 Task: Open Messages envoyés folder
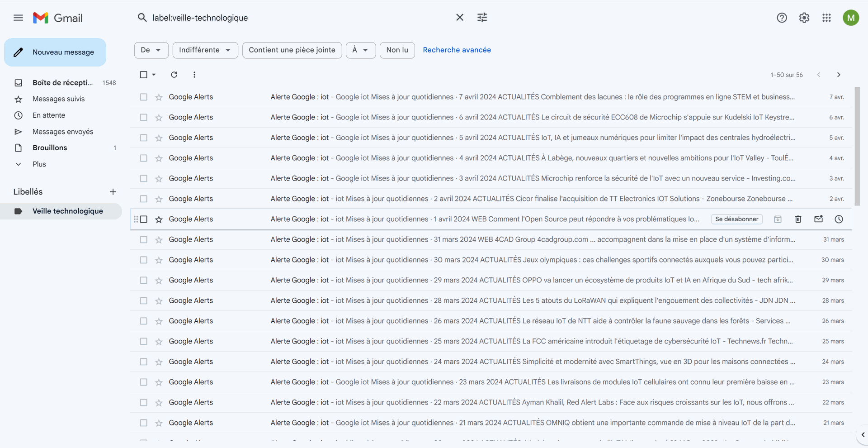tap(63, 132)
